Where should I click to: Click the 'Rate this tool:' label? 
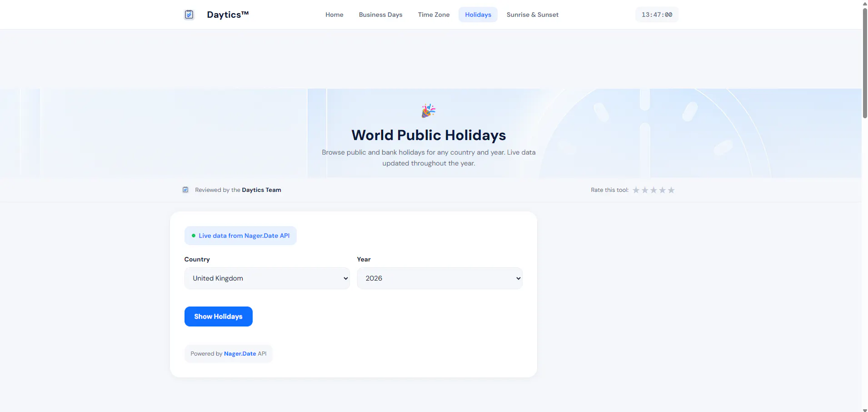click(609, 190)
